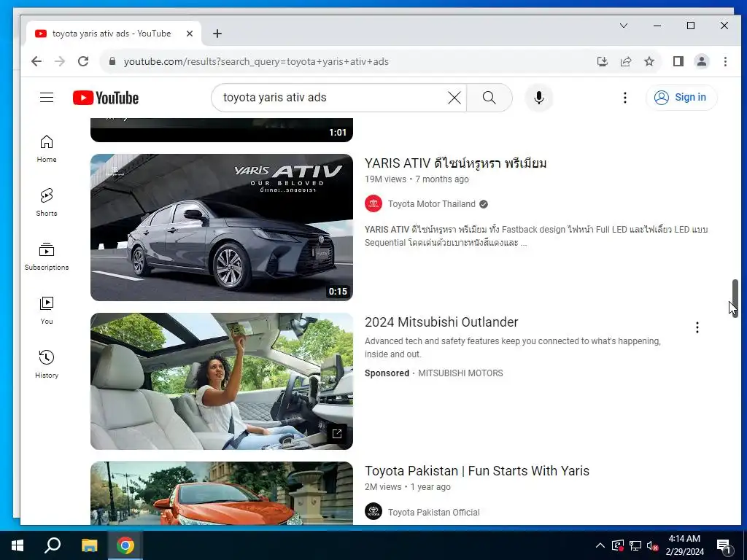Go forward in Chrome
Screen dimensions: 747x560
(60, 61)
